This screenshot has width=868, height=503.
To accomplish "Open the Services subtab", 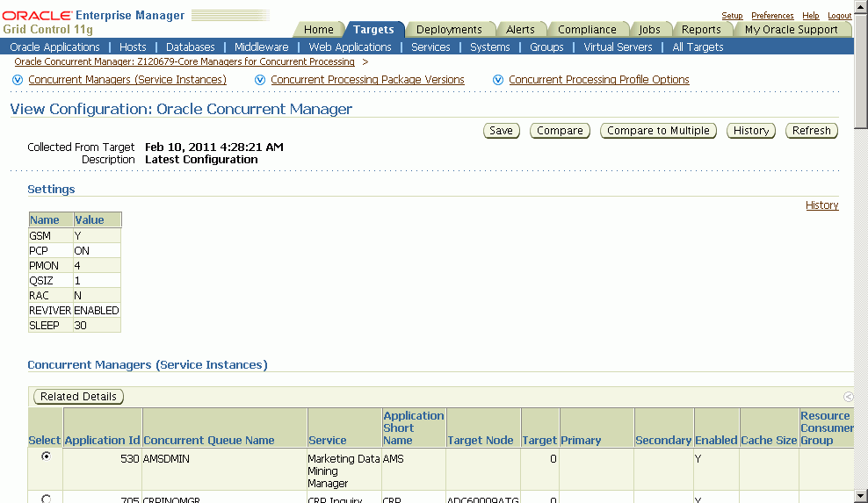I will (x=430, y=47).
